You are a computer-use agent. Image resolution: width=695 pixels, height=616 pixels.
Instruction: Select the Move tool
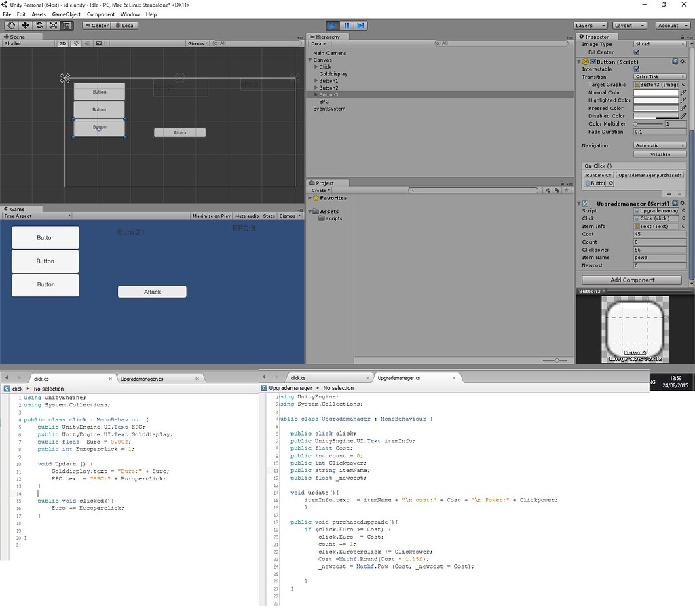(25, 25)
